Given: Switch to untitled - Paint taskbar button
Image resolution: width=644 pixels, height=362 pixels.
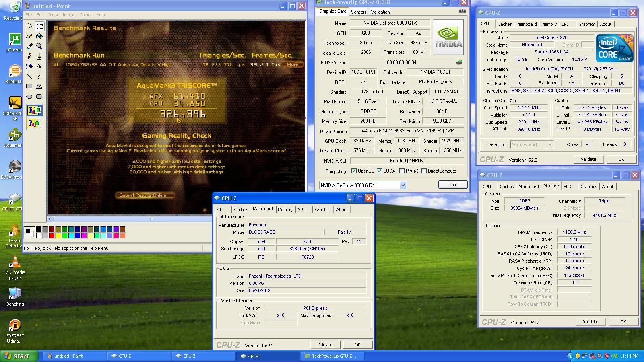Looking at the screenshot, I should [74, 356].
